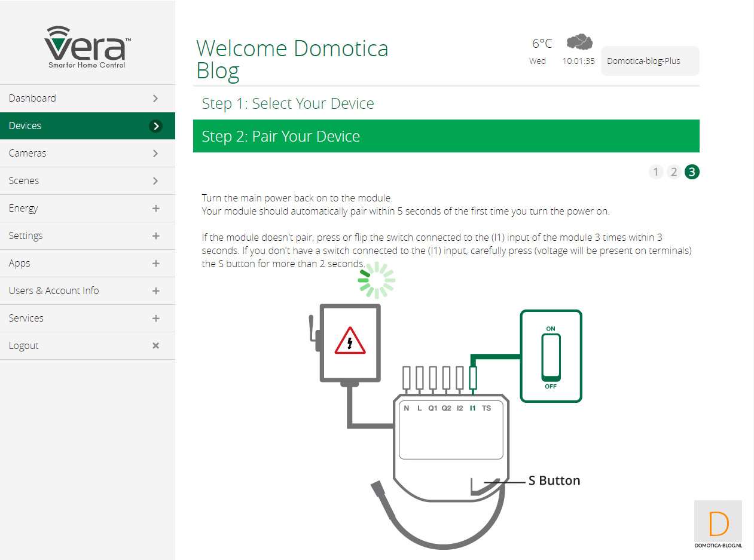The width and height of the screenshot is (754, 560).
Task: Click the X icon beside Logout
Action: pyautogui.click(x=155, y=345)
